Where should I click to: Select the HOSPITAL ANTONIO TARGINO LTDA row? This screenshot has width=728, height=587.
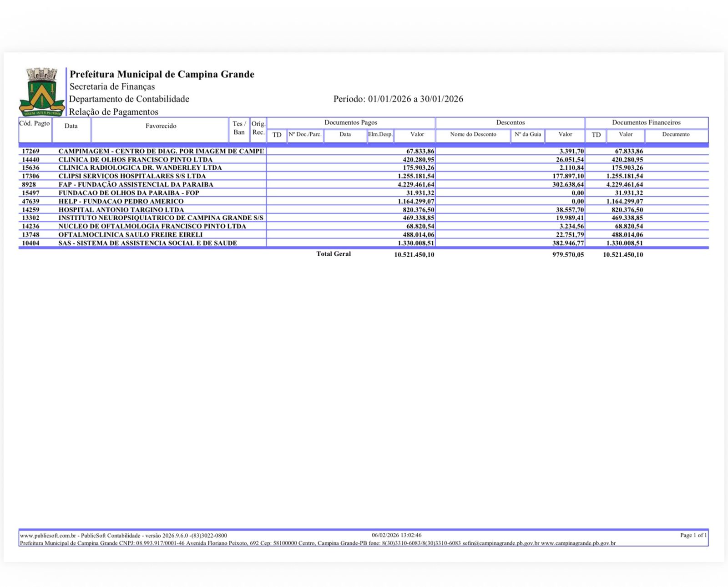pyautogui.click(x=121, y=210)
